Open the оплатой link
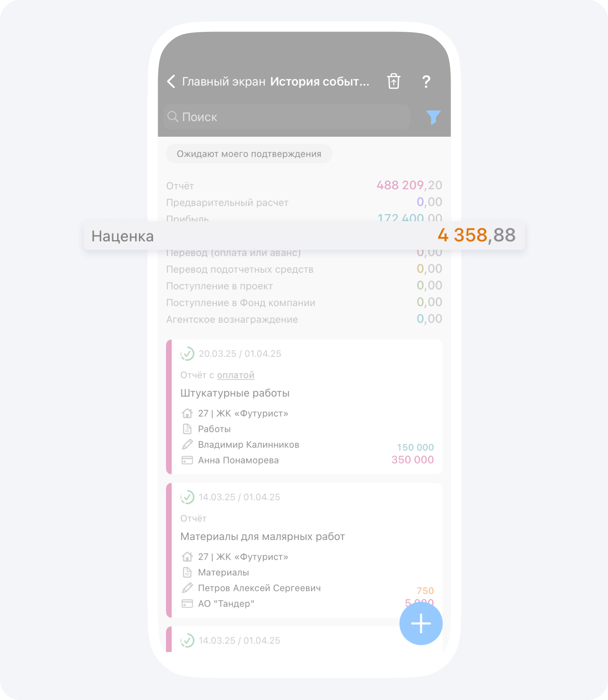This screenshot has height=700, width=608. (x=235, y=375)
